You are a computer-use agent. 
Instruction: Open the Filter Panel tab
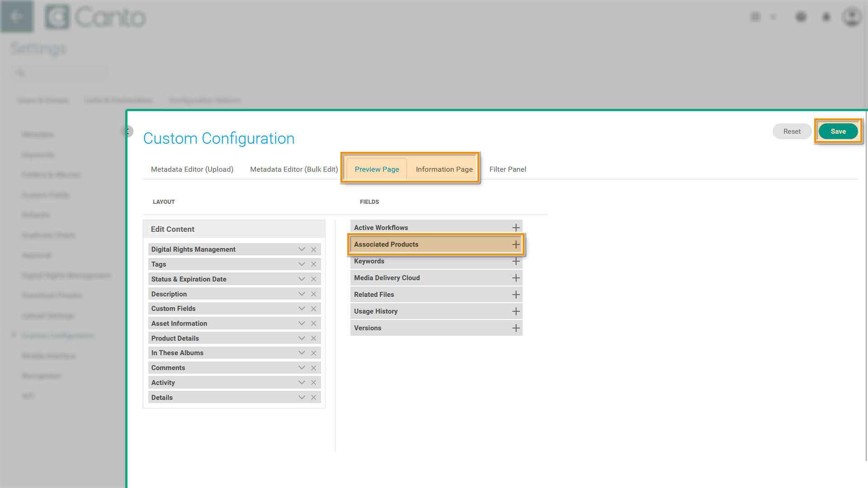(507, 169)
